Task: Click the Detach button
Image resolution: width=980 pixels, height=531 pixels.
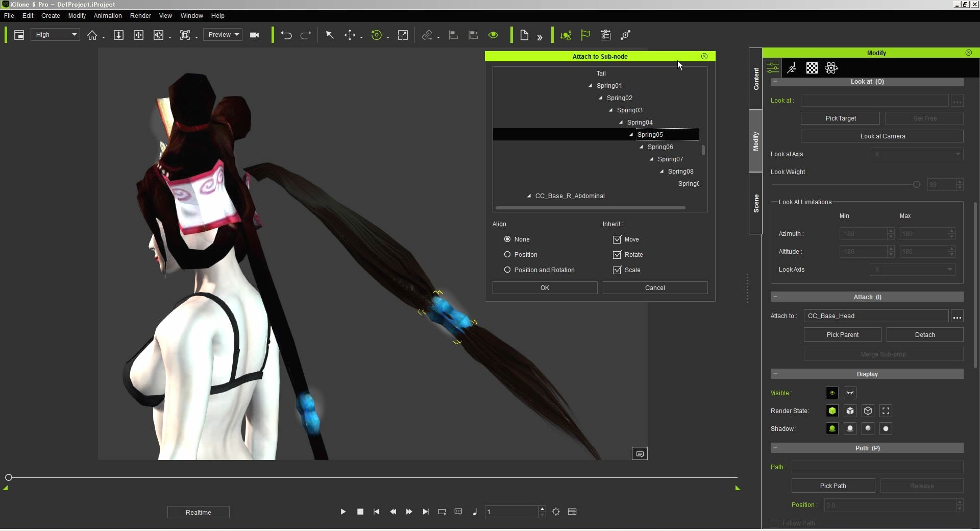Action: click(x=925, y=335)
